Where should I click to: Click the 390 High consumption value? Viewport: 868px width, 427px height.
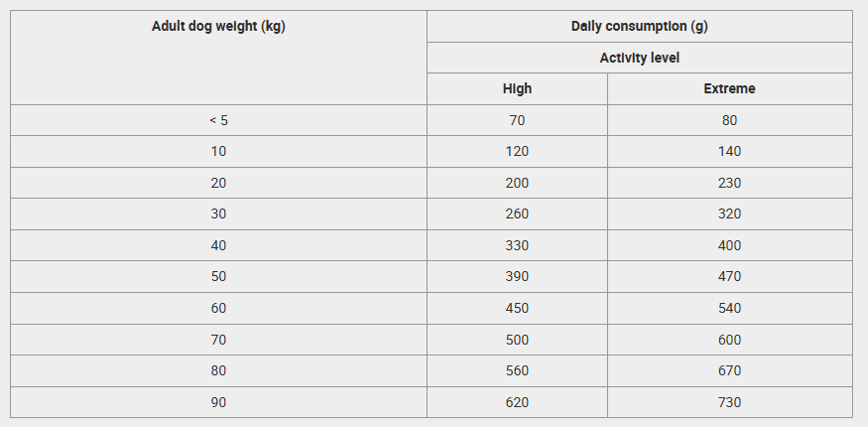click(x=517, y=276)
